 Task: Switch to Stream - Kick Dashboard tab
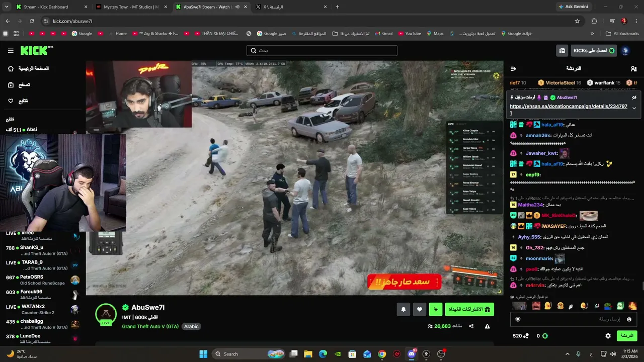pos(51,7)
